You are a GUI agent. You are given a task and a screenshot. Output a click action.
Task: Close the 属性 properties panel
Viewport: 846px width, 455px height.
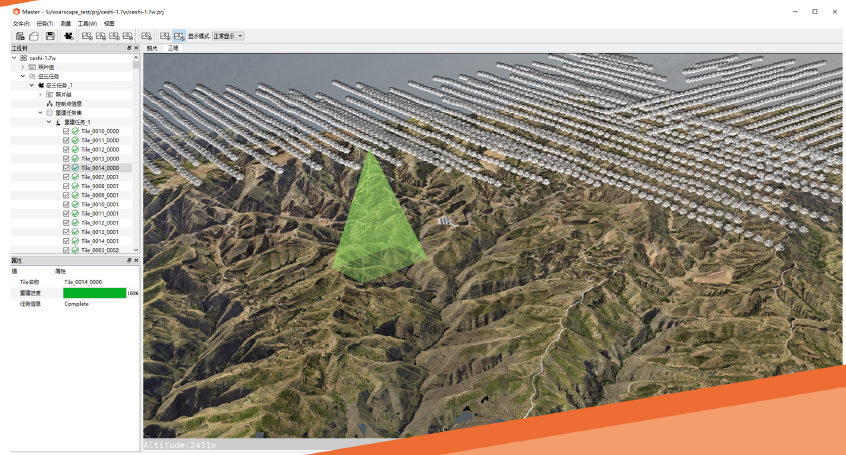pos(136,260)
